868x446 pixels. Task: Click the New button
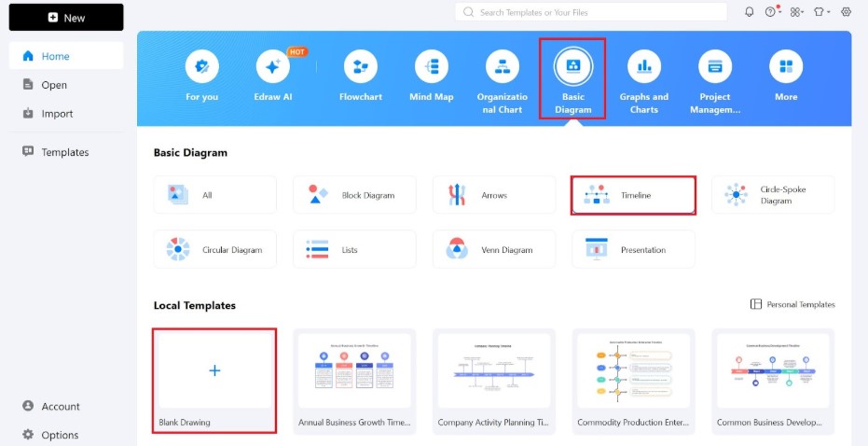(x=66, y=18)
